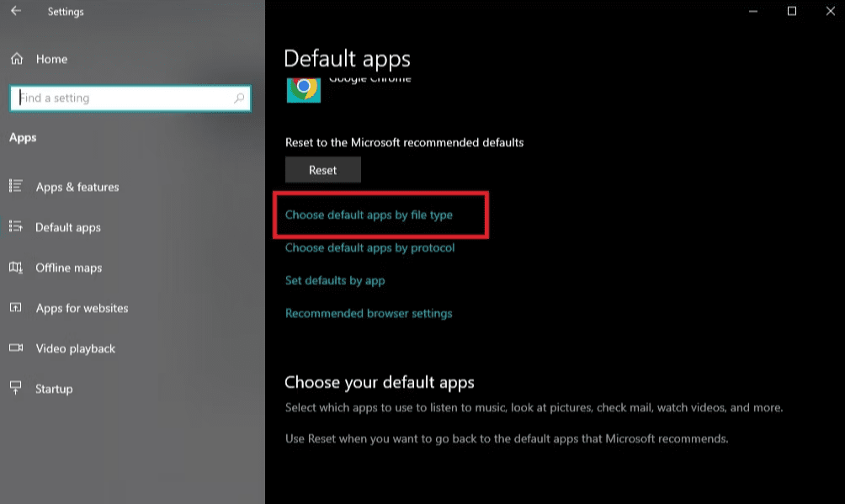Select the Video playback icon

[17, 348]
